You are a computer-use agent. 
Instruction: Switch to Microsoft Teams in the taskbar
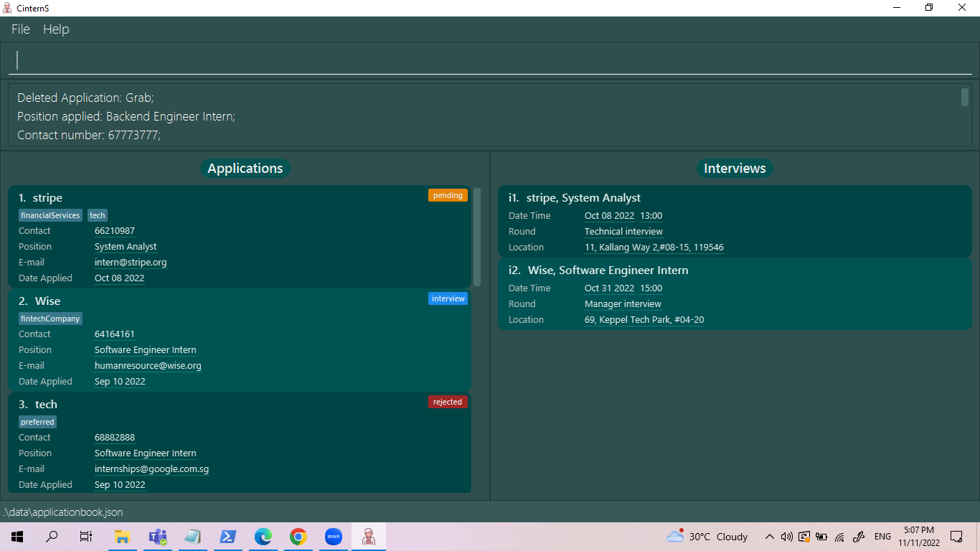[157, 537]
